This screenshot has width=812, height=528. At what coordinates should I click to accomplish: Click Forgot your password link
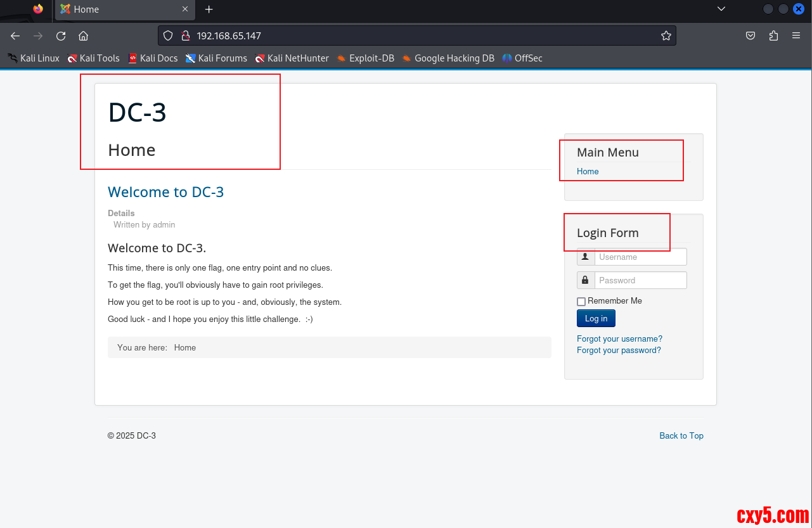tap(619, 351)
